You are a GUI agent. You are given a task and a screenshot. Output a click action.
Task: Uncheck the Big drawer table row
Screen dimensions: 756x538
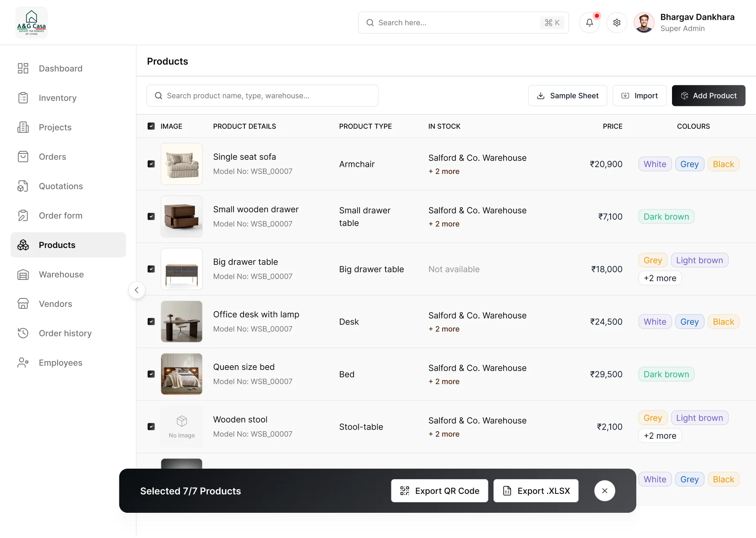[151, 269]
